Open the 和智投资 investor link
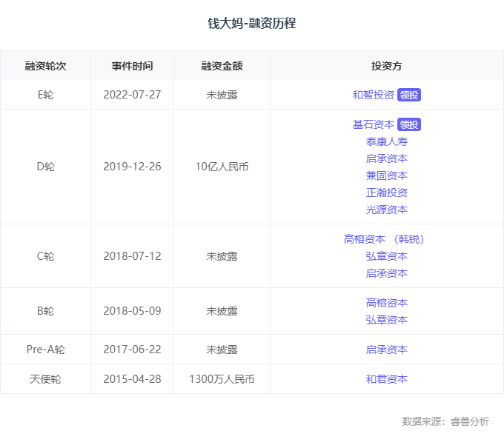This screenshot has height=448, width=504. pos(374,95)
